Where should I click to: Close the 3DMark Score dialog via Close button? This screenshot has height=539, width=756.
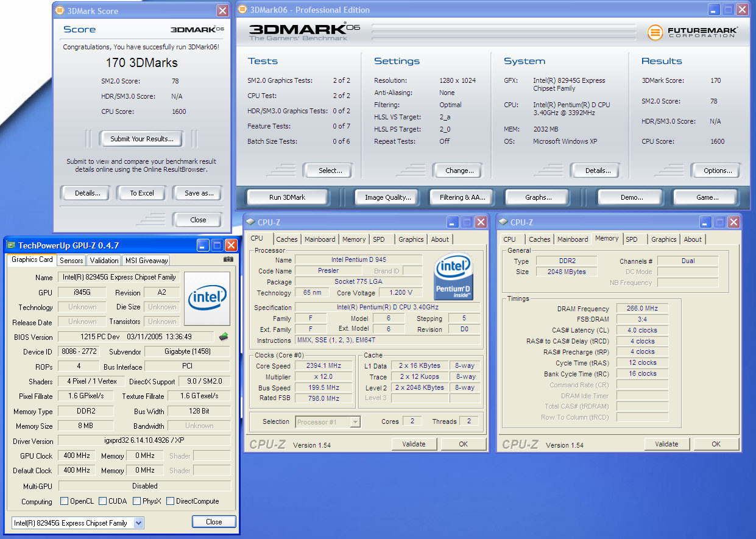point(198,220)
